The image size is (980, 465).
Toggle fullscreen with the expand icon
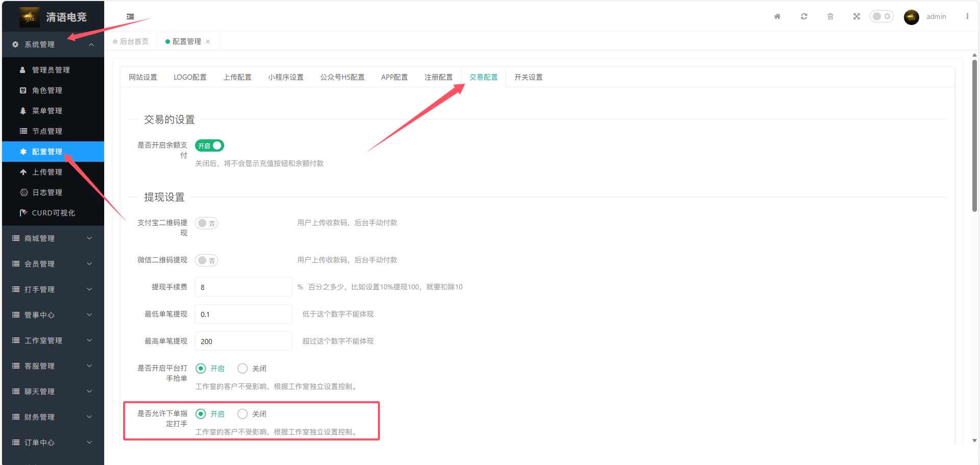click(x=856, y=16)
